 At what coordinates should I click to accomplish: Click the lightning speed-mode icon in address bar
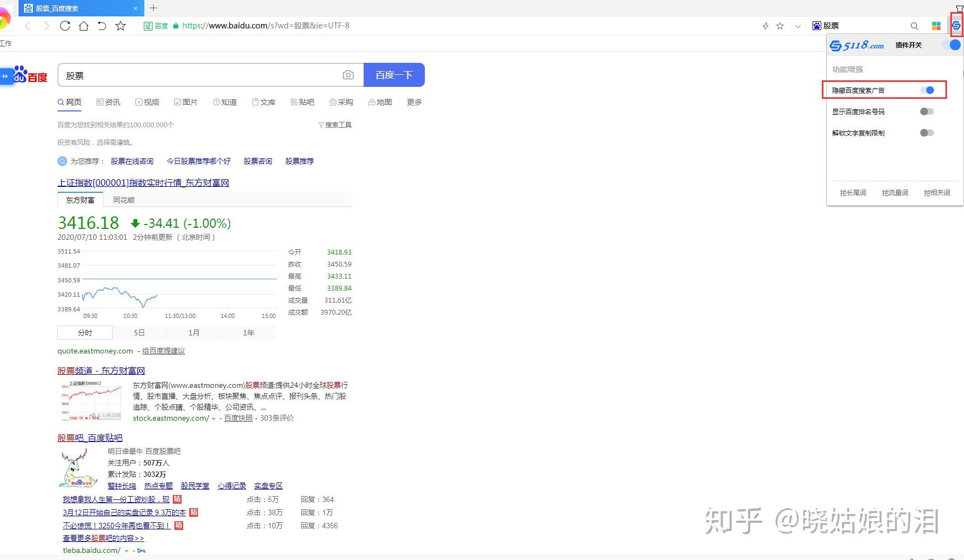pos(766,26)
